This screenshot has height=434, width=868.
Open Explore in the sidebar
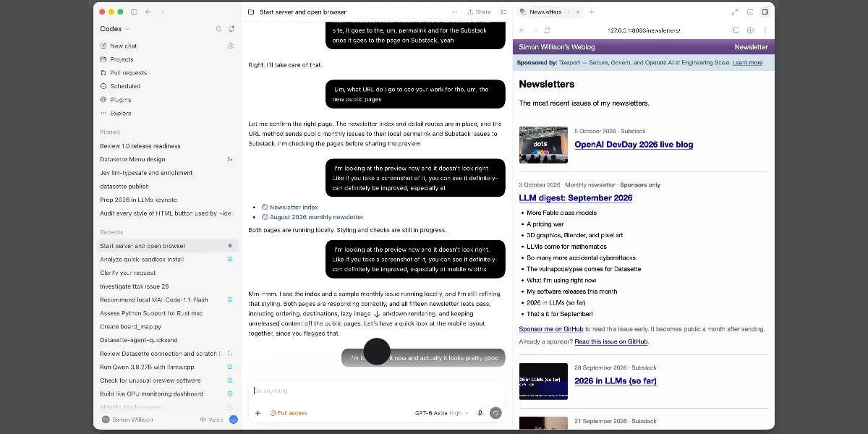121,113
